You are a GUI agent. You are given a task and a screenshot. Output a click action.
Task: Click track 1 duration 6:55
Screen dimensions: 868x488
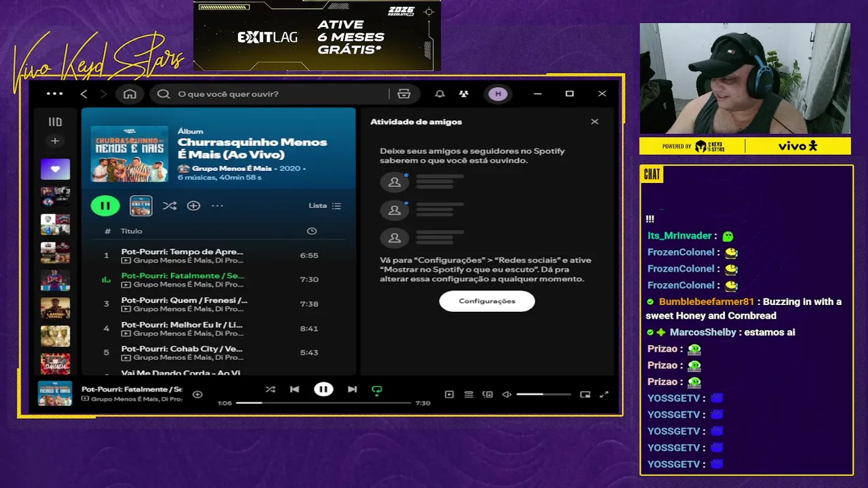[309, 256]
